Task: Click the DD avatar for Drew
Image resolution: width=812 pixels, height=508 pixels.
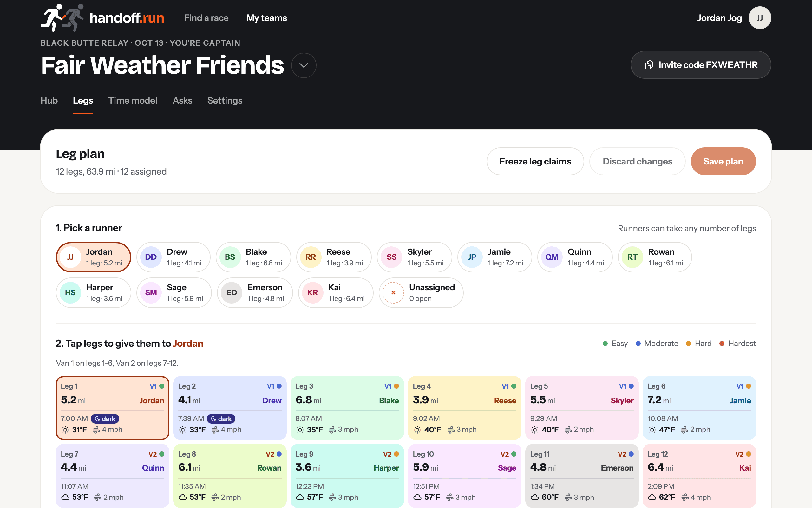Action: click(x=151, y=257)
